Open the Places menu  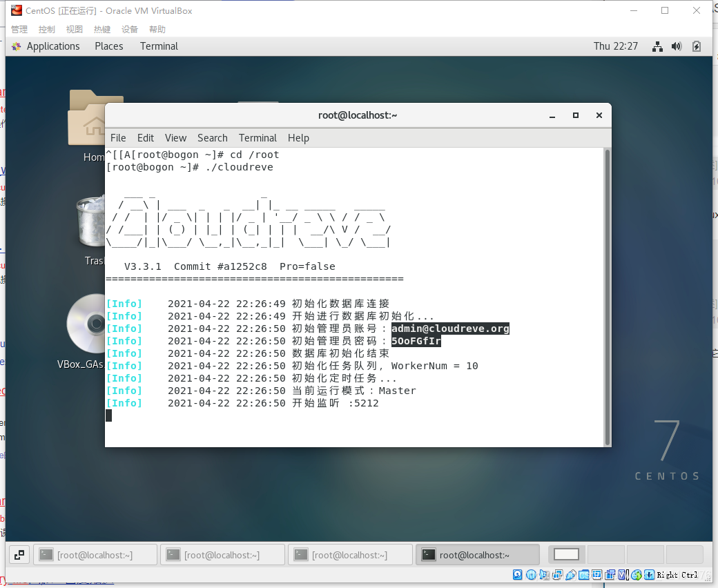109,46
